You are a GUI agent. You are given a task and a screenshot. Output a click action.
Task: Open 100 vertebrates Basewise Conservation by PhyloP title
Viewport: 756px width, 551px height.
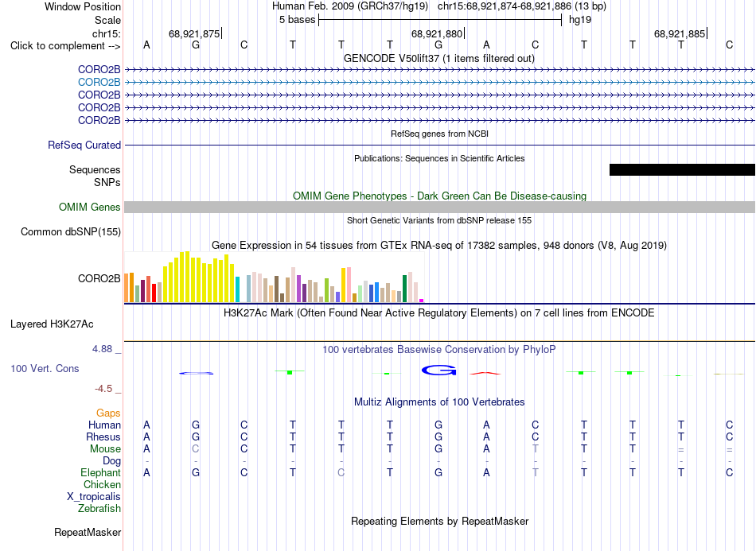click(x=439, y=350)
